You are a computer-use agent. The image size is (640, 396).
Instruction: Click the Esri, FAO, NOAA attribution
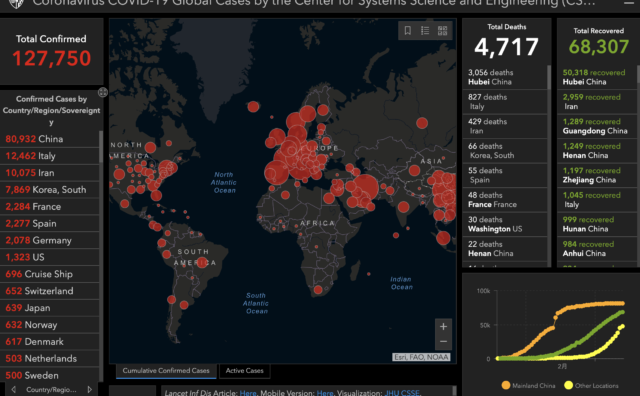point(421,357)
